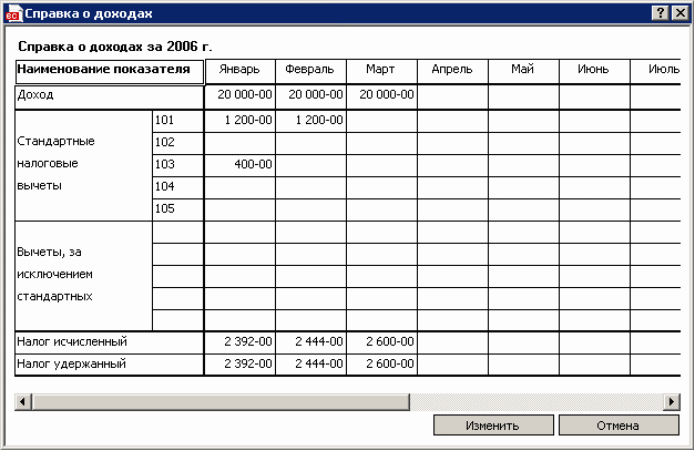The image size is (694, 450).
Task: Click the Налог удержанный row label
Action: coord(109,365)
